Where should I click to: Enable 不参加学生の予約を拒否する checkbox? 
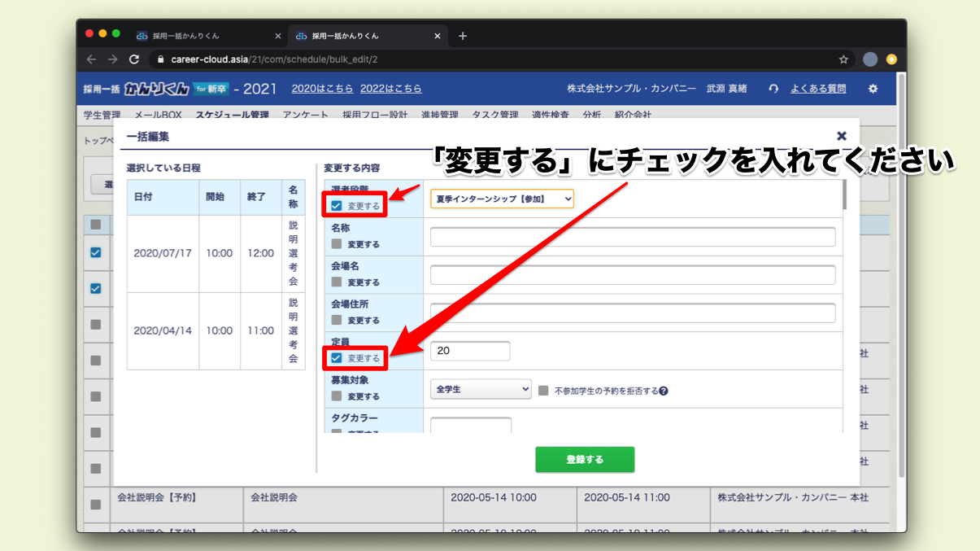pyautogui.click(x=543, y=391)
